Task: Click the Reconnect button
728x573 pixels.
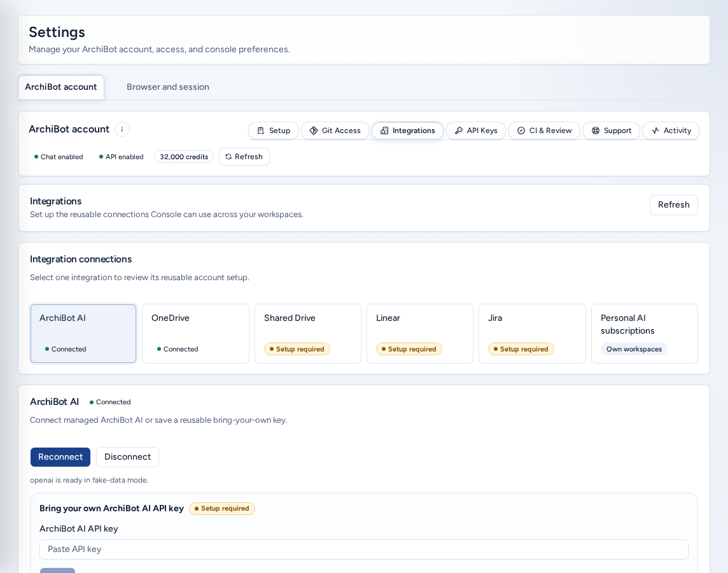Action: 60,457
